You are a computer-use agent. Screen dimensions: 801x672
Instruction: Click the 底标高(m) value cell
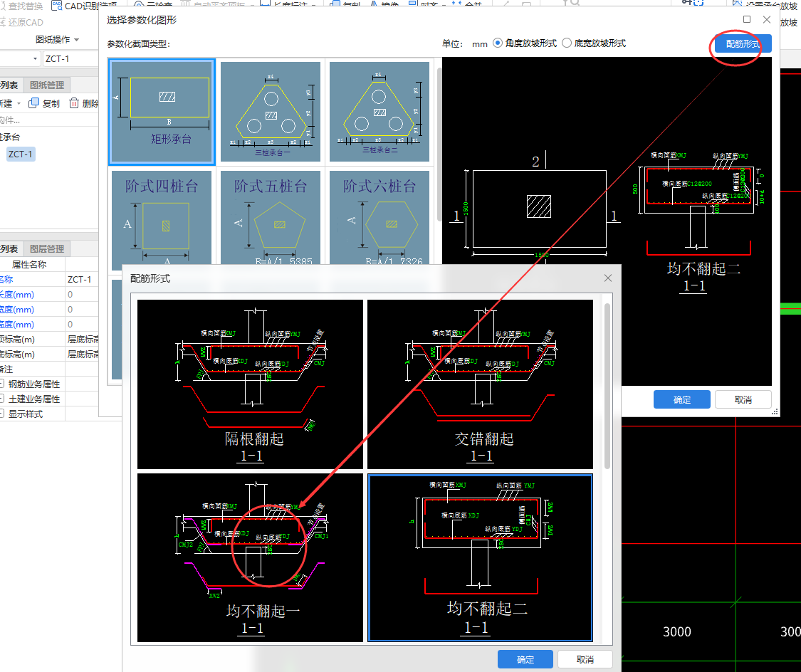point(82,354)
